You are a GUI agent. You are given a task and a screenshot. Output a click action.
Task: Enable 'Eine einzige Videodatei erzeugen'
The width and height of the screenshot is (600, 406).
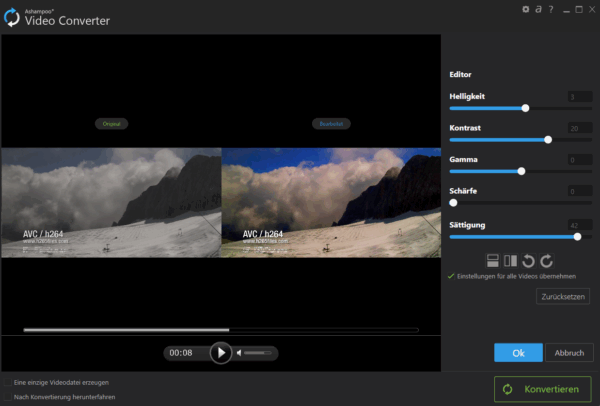click(8, 382)
